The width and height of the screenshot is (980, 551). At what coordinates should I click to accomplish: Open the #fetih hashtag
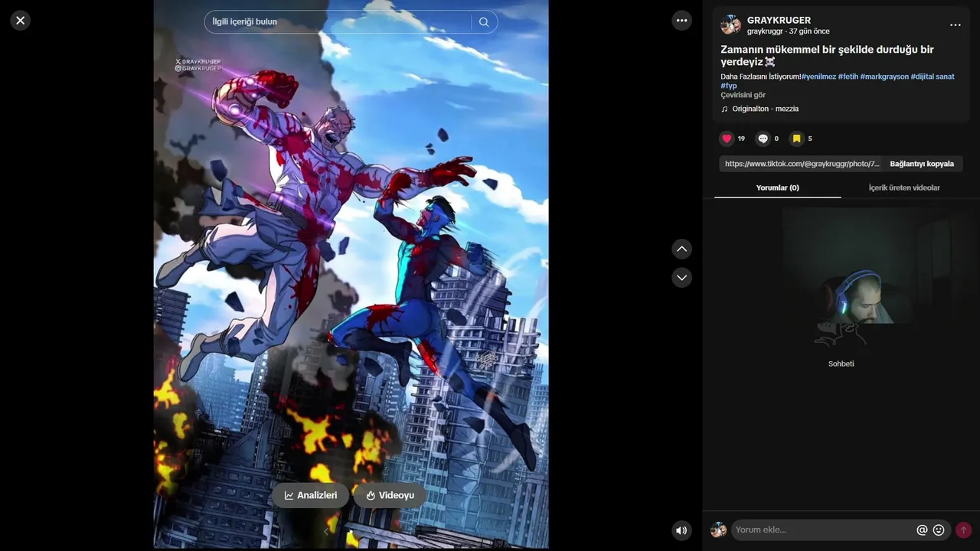pos(848,77)
